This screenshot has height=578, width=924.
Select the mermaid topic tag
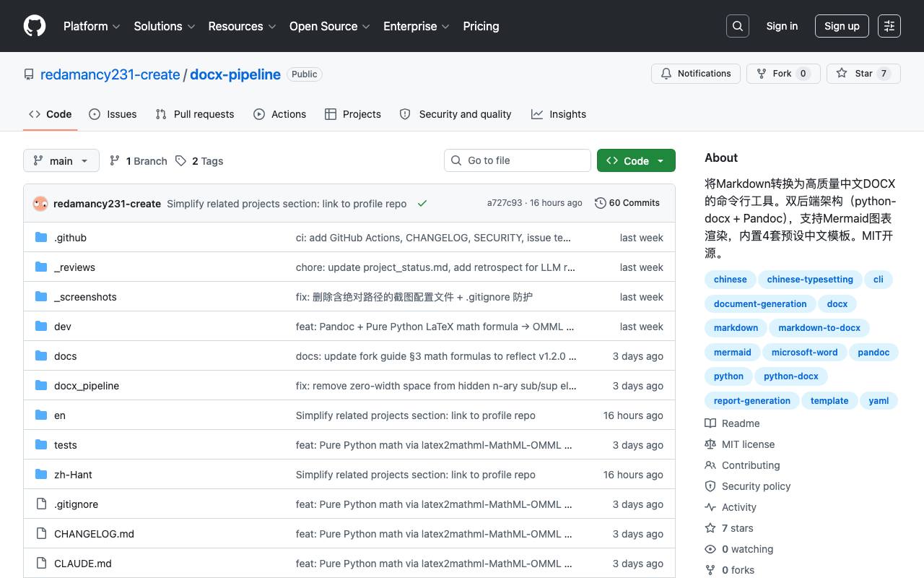tap(733, 353)
